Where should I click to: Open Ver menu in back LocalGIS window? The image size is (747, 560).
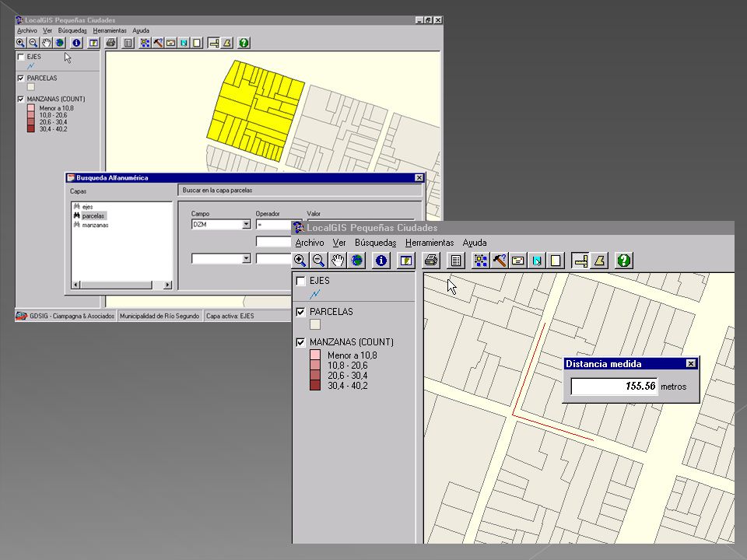point(47,30)
